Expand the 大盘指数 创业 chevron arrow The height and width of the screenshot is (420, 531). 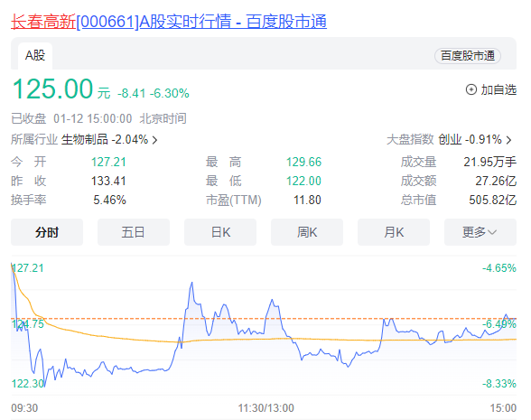(508, 139)
